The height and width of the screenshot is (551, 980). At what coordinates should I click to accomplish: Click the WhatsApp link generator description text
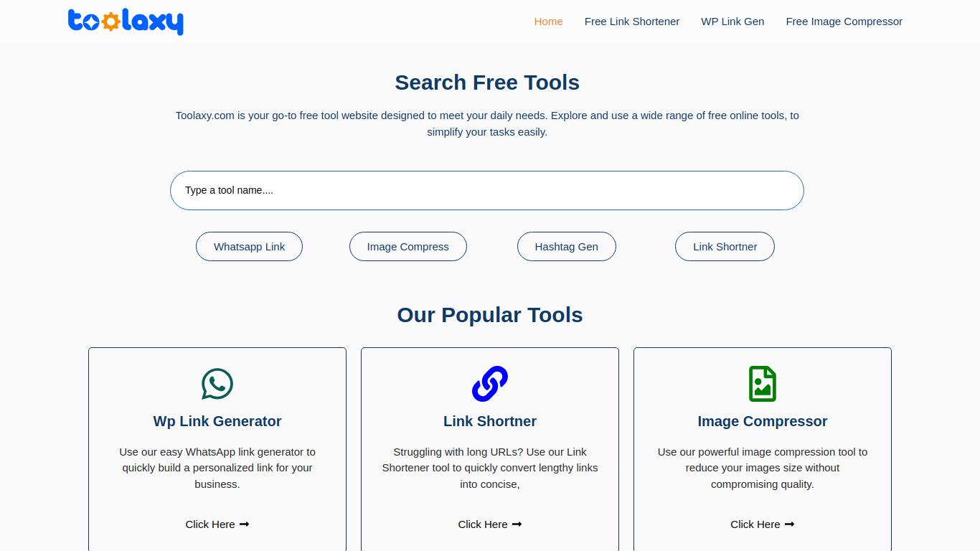click(217, 468)
